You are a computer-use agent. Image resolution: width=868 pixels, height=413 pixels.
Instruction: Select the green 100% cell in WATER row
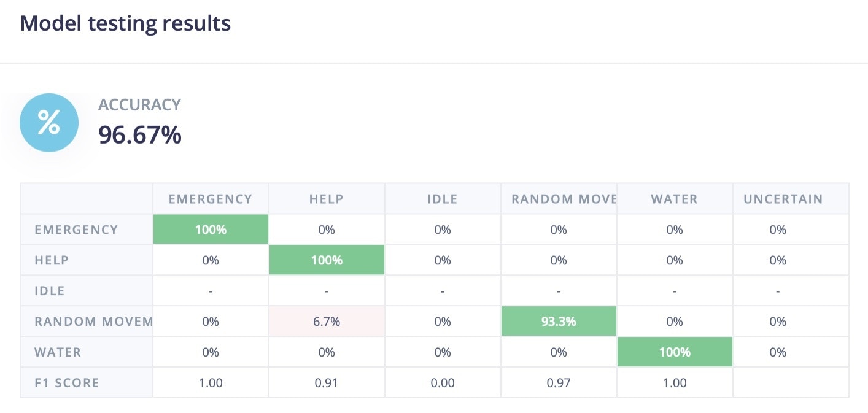pyautogui.click(x=675, y=352)
